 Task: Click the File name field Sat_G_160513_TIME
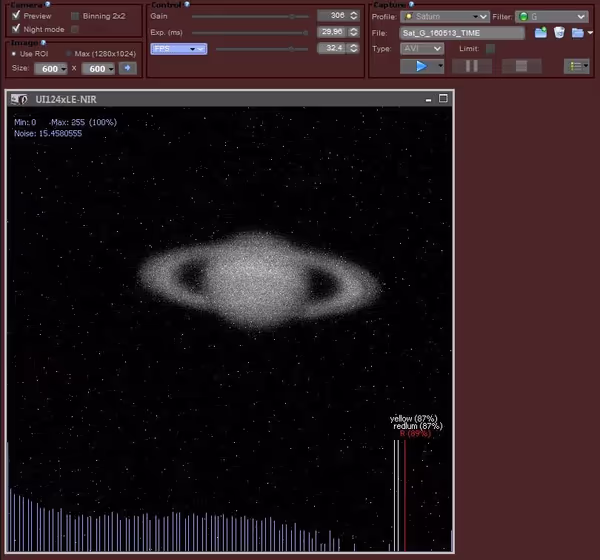click(x=462, y=33)
